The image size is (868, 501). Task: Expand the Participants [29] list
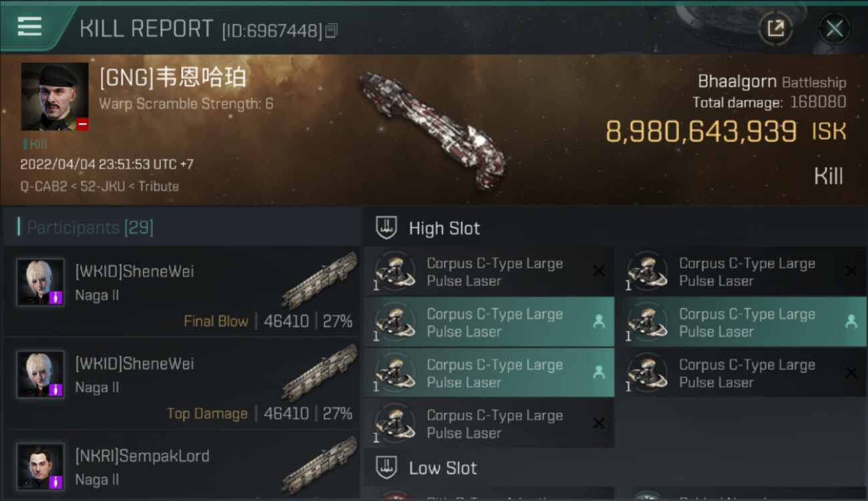coord(90,228)
